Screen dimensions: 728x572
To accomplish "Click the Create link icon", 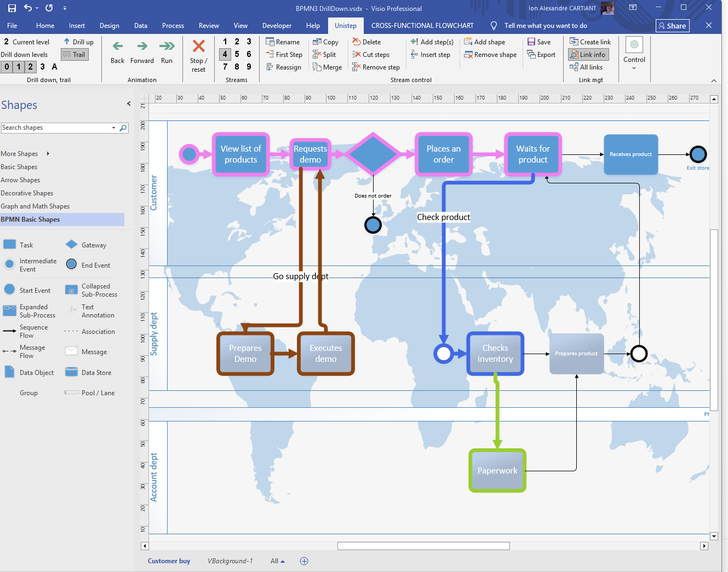I will pos(574,42).
